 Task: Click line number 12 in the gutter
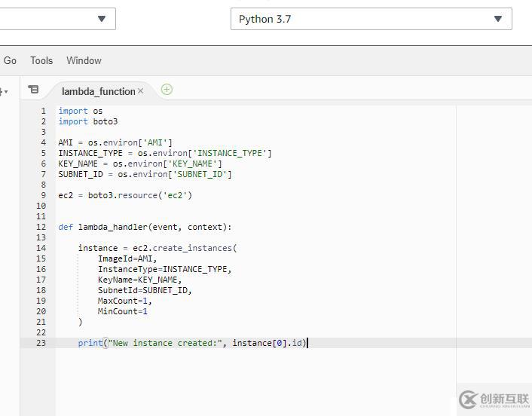41,227
